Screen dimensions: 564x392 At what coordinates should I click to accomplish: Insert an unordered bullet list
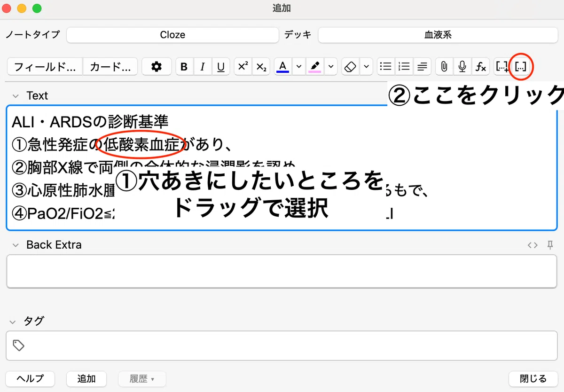point(386,67)
